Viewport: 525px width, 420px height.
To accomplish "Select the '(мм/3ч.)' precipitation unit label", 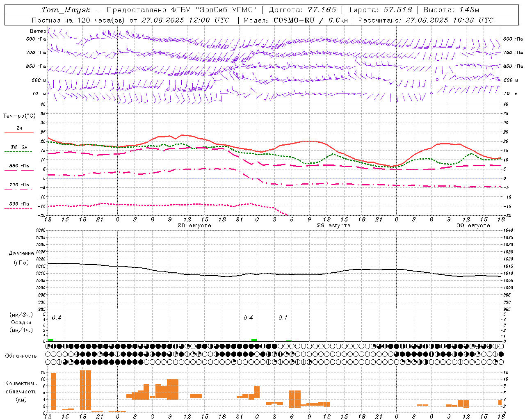I will coord(21,315).
